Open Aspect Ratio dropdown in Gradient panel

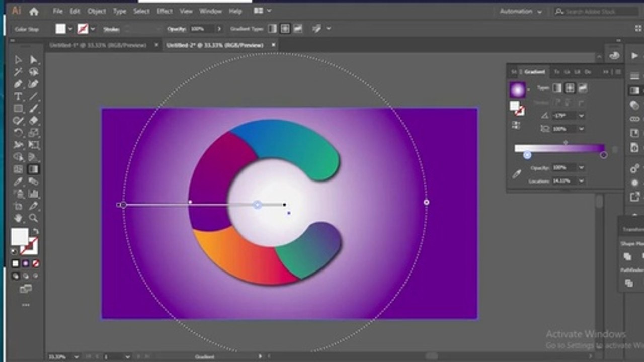[581, 129]
